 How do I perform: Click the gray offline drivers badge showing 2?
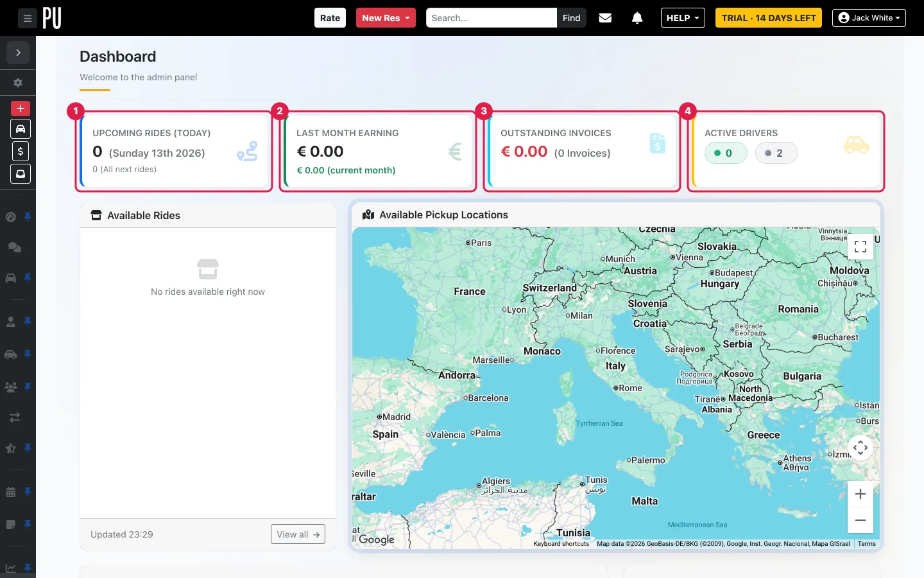tap(776, 153)
